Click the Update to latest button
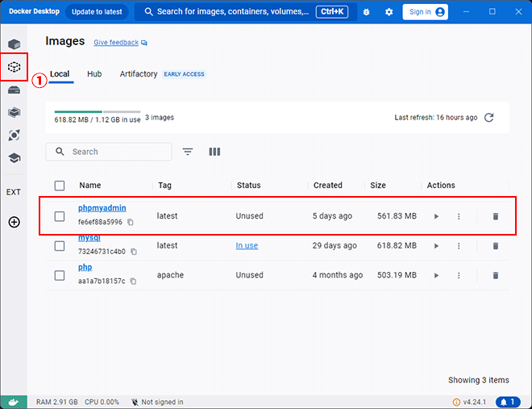 coord(97,12)
